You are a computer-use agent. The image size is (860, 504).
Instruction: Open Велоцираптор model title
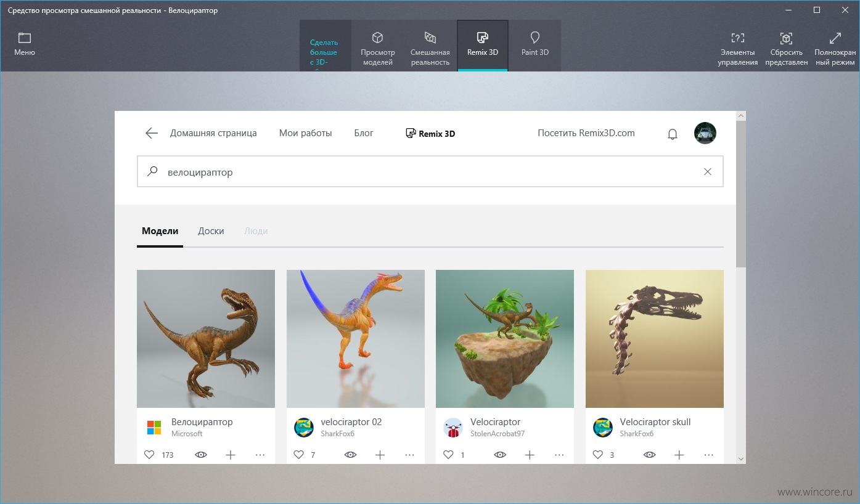coord(202,422)
